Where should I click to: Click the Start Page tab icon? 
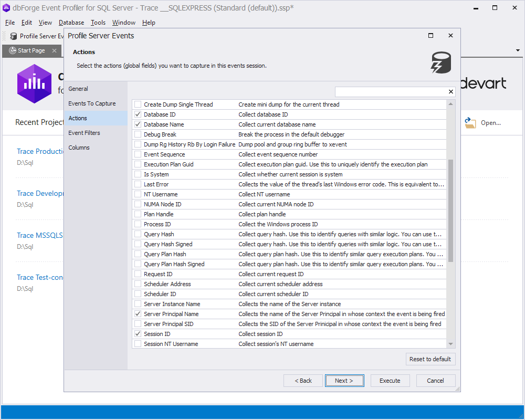pos(13,50)
